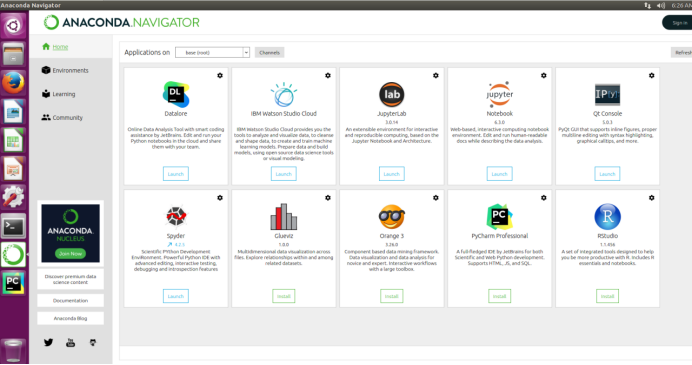This screenshot has width=692, height=365.
Task: Open Anaconda GitHub page icon
Action: click(x=93, y=342)
